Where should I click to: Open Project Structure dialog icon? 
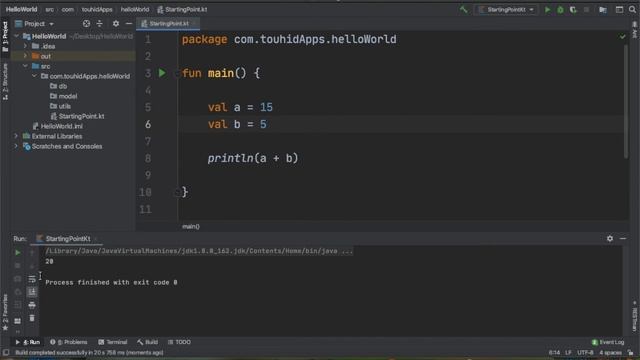[x=602, y=9]
